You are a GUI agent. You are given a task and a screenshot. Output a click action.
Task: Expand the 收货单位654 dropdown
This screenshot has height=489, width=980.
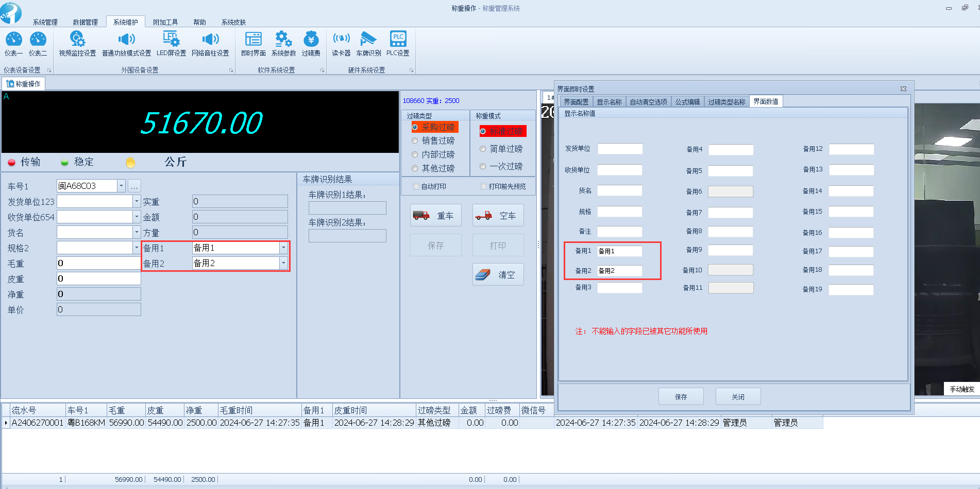(137, 217)
